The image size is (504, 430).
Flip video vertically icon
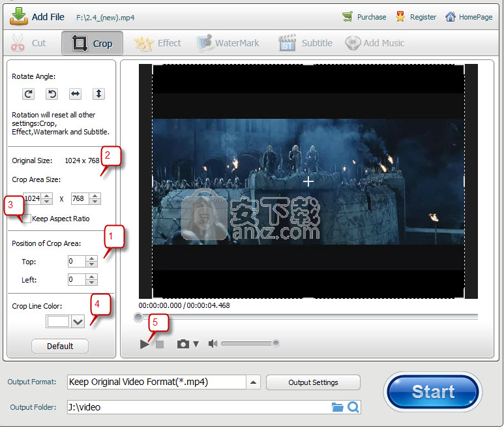pos(98,94)
